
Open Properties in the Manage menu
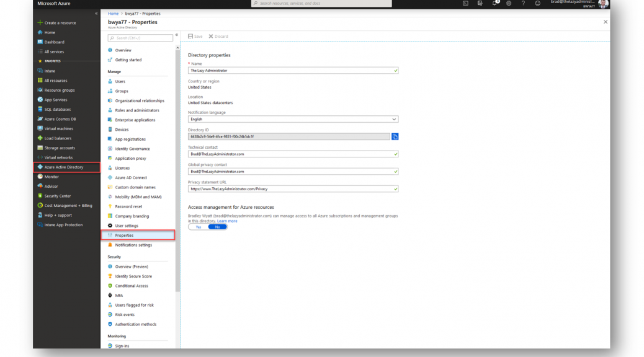point(138,235)
